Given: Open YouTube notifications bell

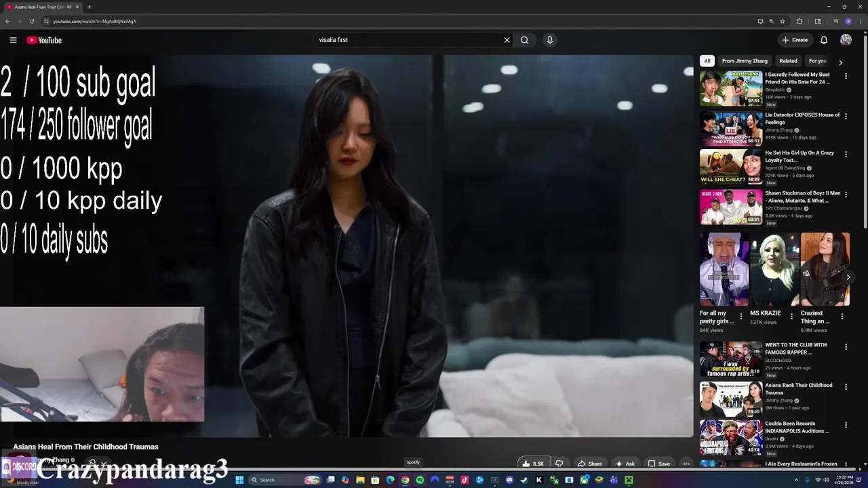Looking at the screenshot, I should point(824,40).
